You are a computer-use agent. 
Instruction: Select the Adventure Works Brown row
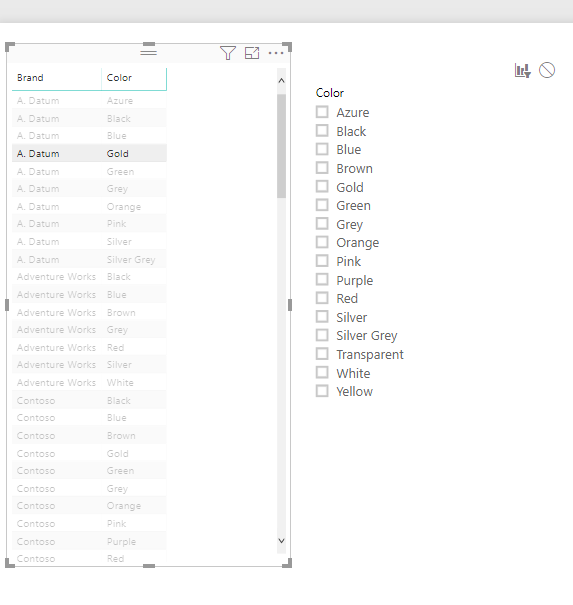tap(90, 313)
